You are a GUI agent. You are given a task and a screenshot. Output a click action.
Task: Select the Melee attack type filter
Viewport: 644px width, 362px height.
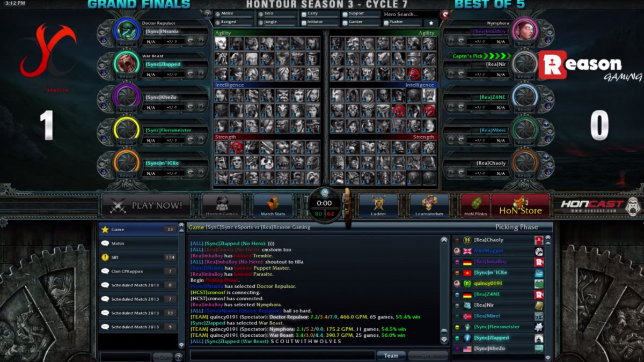217,14
